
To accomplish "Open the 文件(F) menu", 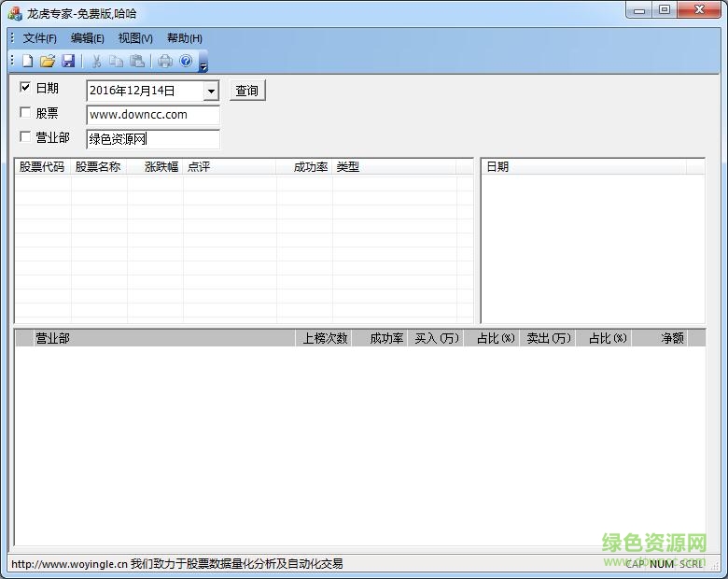I will click(40, 38).
